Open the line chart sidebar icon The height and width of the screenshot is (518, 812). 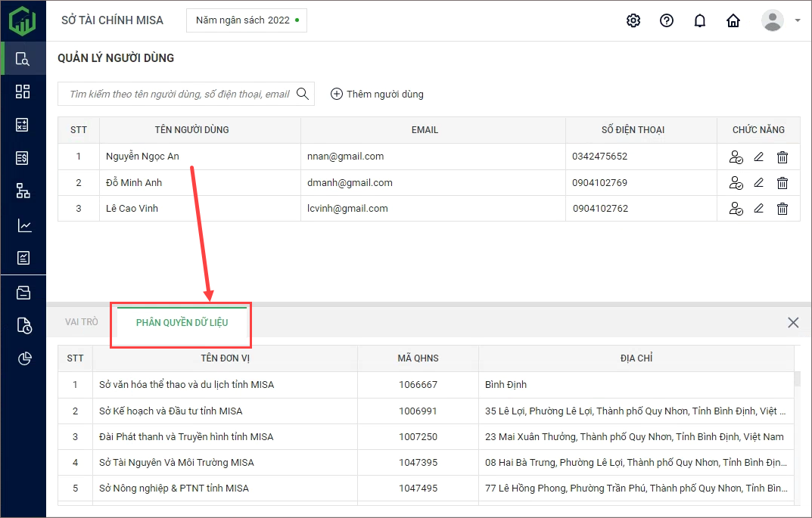click(23, 225)
